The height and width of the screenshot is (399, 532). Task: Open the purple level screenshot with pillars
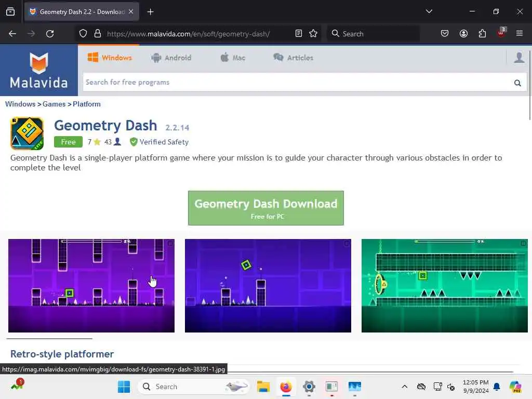(91, 286)
